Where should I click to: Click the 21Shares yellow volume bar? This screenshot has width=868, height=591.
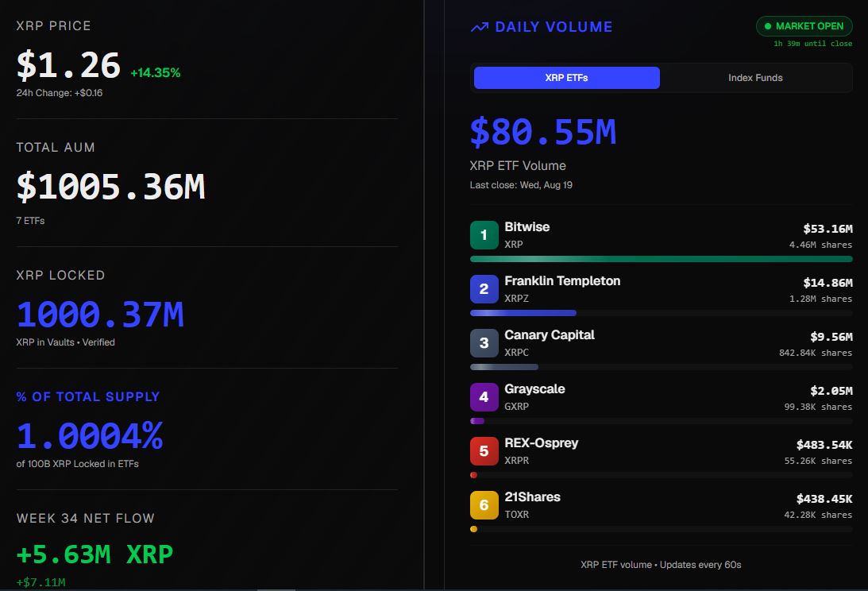(x=473, y=529)
